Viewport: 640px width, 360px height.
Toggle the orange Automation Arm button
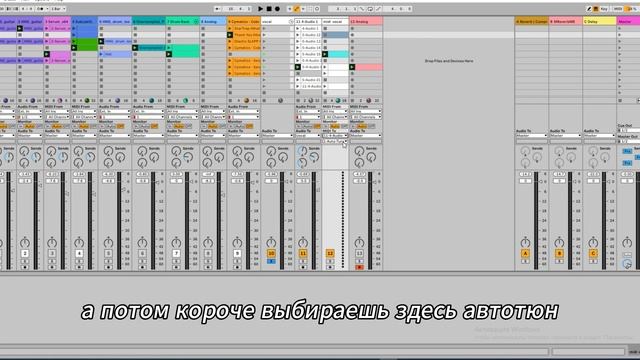[x=297, y=9]
